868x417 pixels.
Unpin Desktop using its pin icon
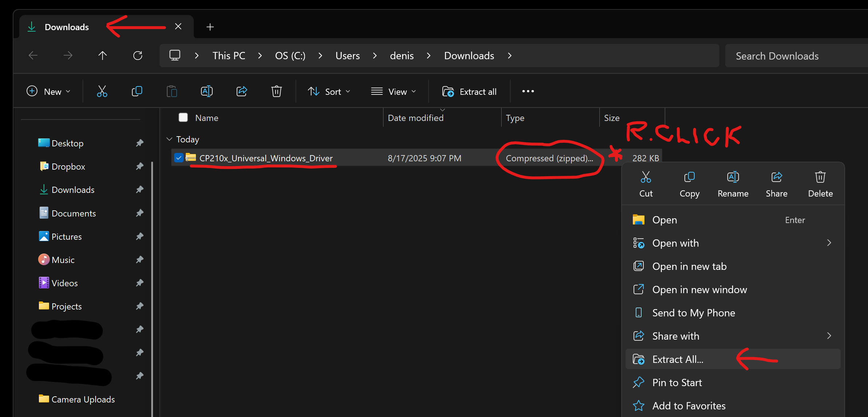point(140,143)
